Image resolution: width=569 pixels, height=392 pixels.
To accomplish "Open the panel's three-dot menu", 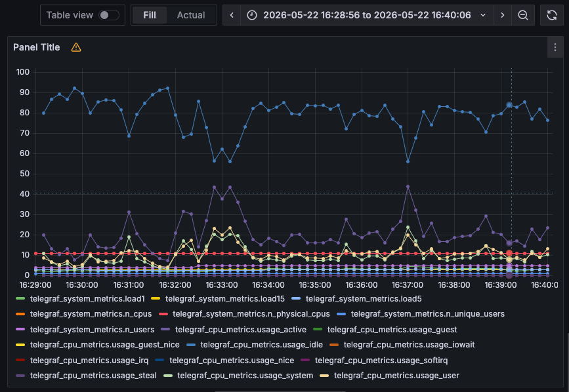I will pos(555,47).
